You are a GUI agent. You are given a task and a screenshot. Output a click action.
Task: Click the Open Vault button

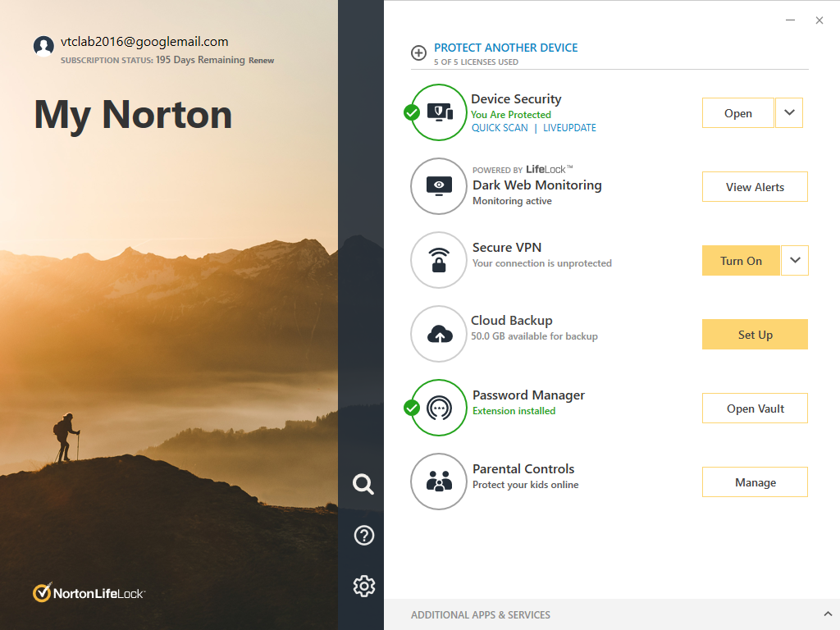[755, 409]
